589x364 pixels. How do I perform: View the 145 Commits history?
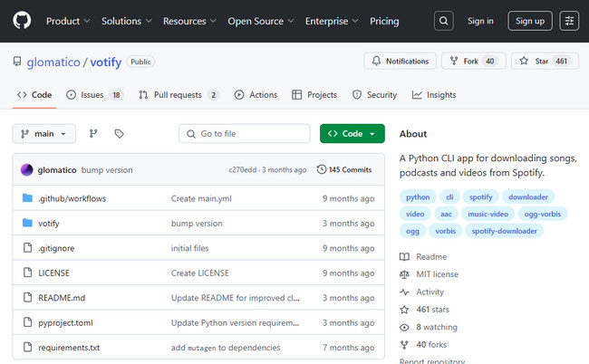pyautogui.click(x=344, y=169)
